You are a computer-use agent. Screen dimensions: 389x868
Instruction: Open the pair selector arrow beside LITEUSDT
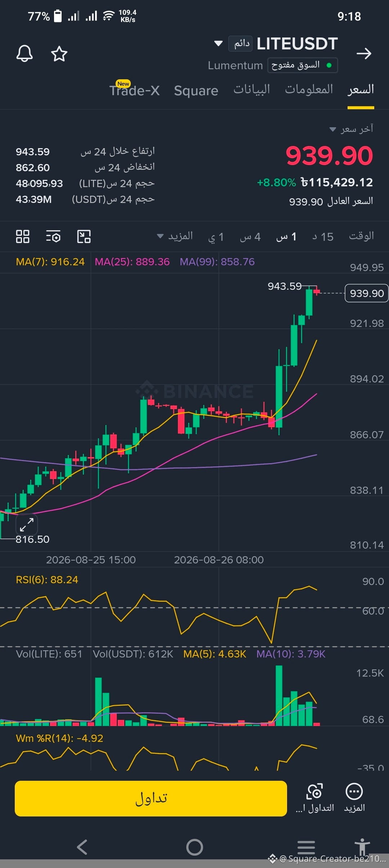click(x=218, y=44)
